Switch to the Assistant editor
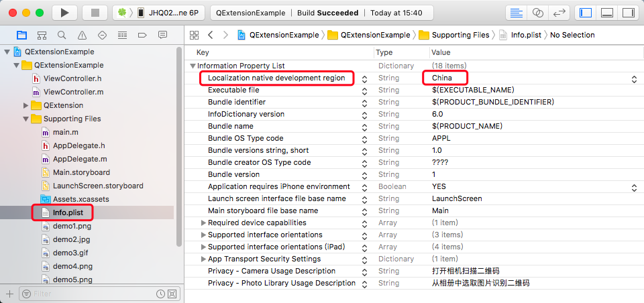This screenshot has width=644, height=303. 537,13
